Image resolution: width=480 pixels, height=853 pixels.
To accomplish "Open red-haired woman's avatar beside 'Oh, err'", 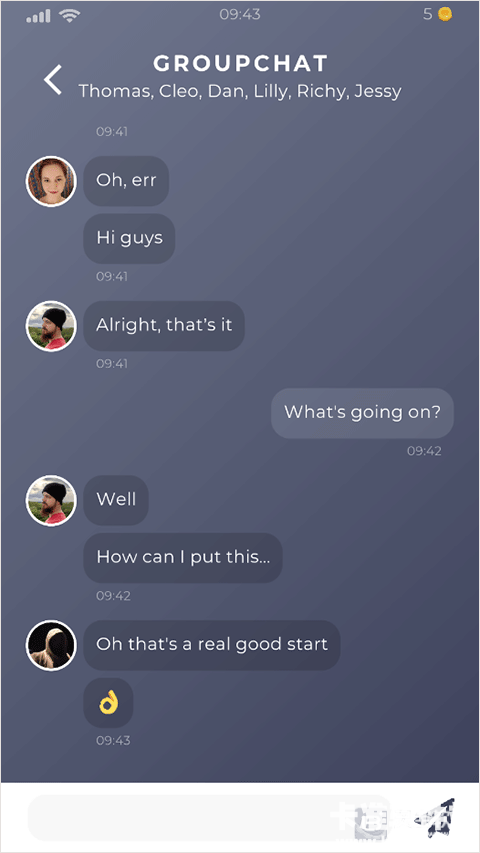I will (x=51, y=181).
